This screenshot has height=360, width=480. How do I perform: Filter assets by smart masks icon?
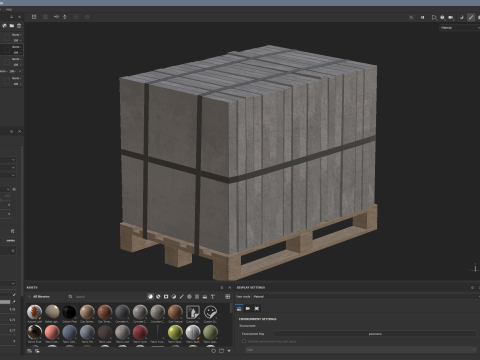pyautogui.click(x=166, y=296)
